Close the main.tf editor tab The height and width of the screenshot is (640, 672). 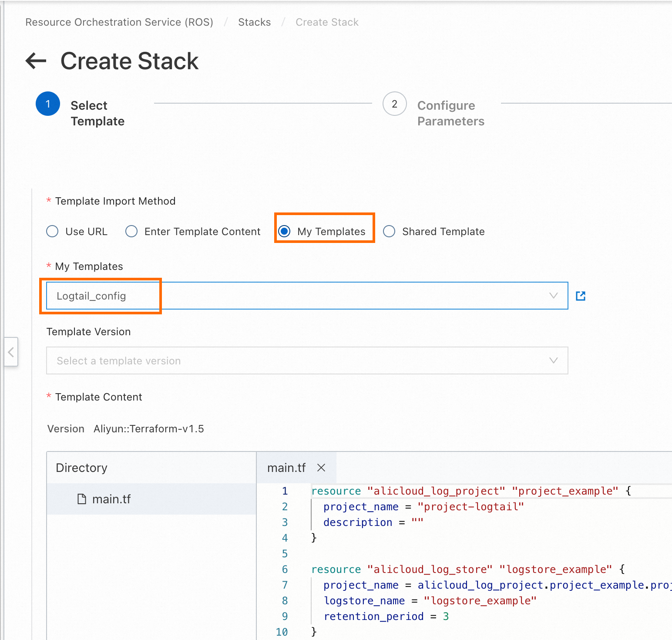coord(321,468)
